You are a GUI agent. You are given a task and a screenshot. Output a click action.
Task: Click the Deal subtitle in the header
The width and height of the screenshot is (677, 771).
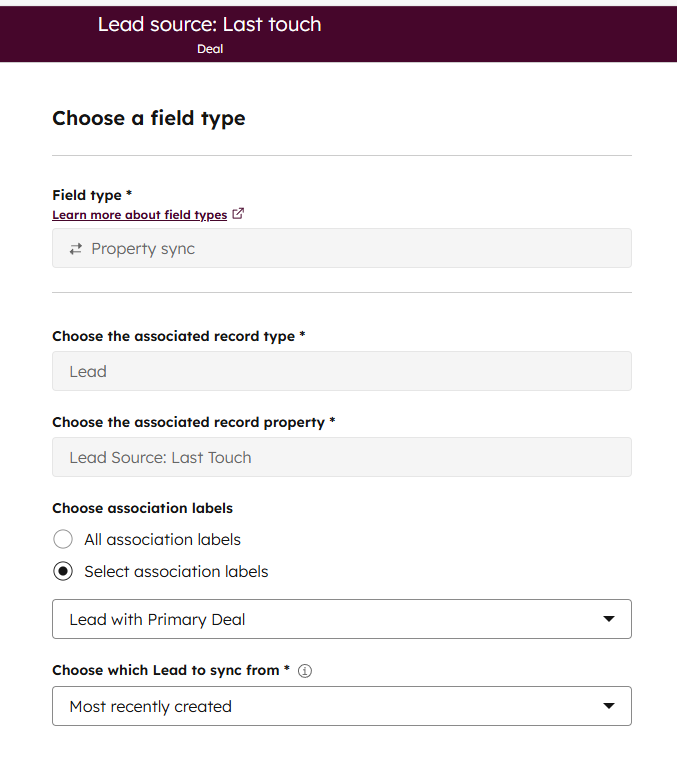click(210, 48)
